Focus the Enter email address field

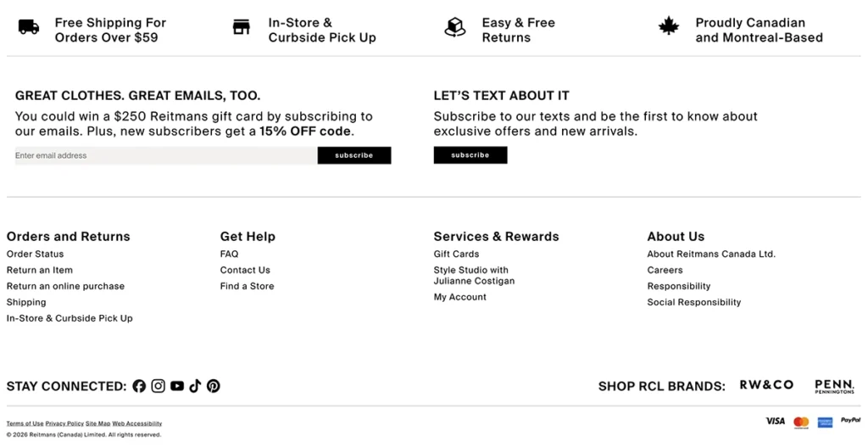166,155
